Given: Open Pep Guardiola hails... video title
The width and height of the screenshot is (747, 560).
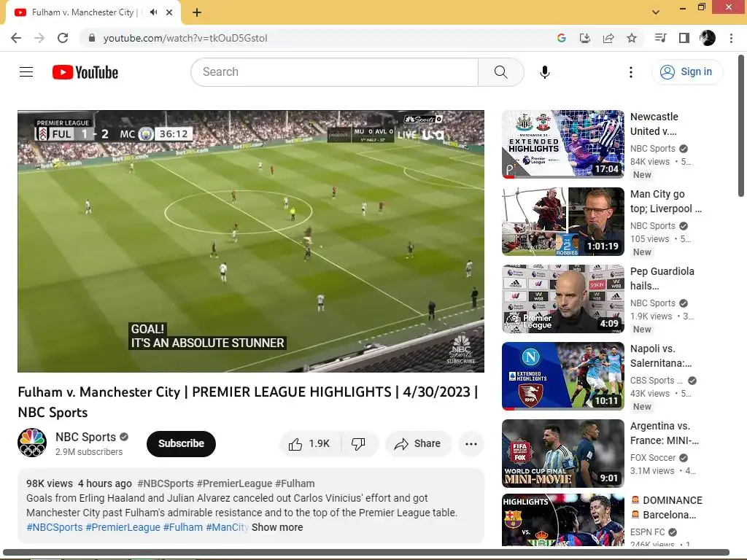Looking at the screenshot, I should click(662, 279).
